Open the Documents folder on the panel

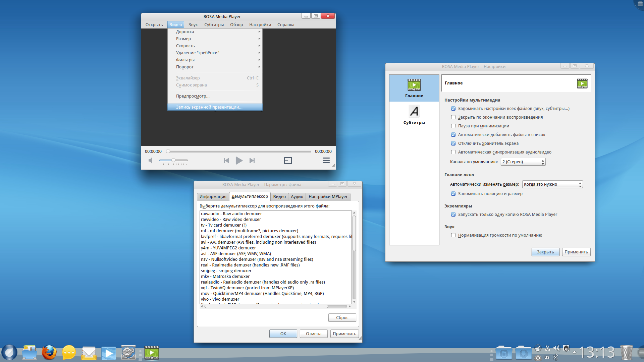click(x=504, y=353)
